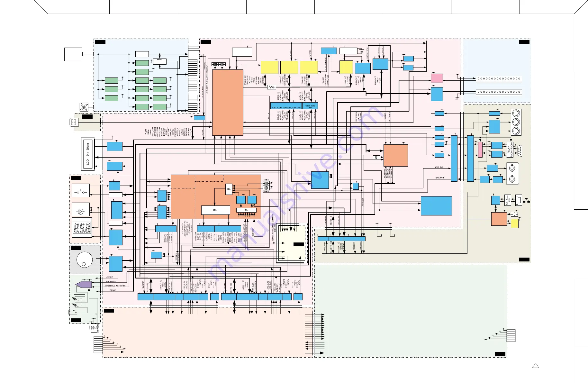Click the cooling fan symbol
This screenshot has height=383, width=588.
pos(84,107)
